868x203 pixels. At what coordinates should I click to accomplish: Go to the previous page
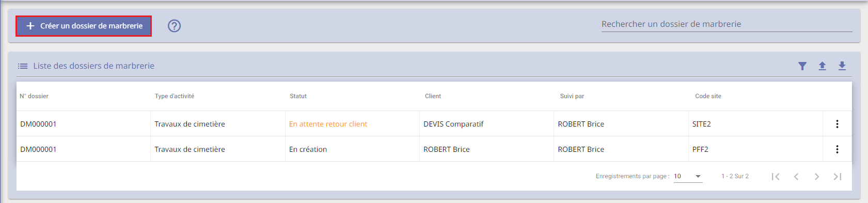click(796, 177)
